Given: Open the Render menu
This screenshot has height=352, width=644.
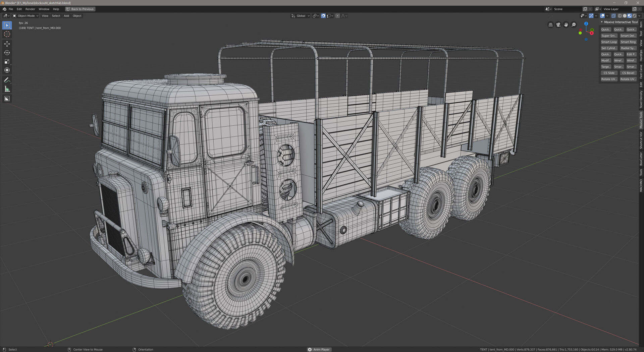Looking at the screenshot, I should (30, 9).
